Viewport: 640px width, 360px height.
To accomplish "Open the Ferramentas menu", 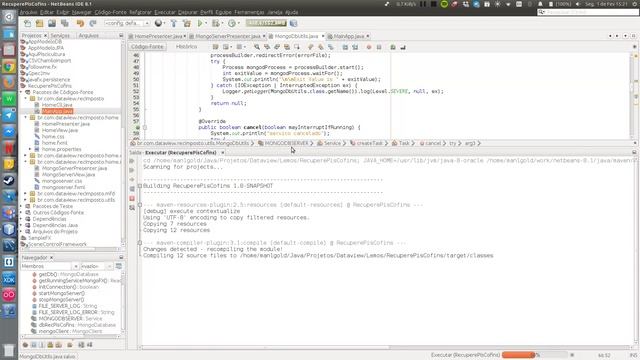I will pos(249,12).
